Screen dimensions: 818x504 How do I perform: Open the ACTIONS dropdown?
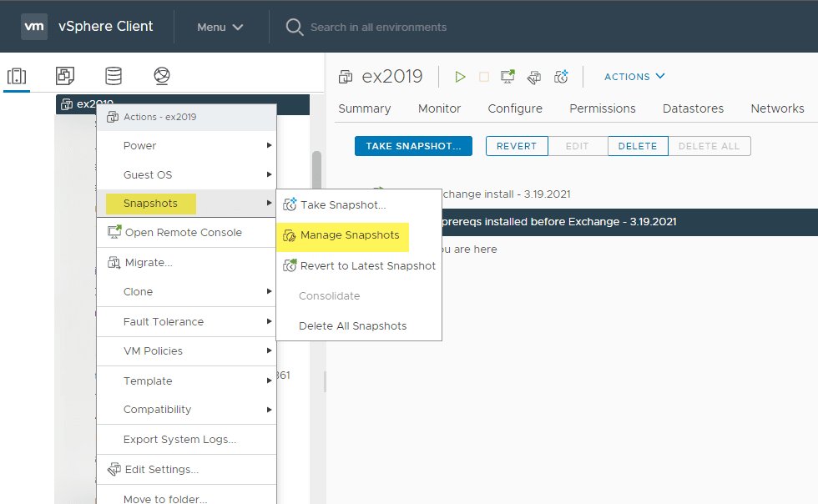tap(634, 77)
